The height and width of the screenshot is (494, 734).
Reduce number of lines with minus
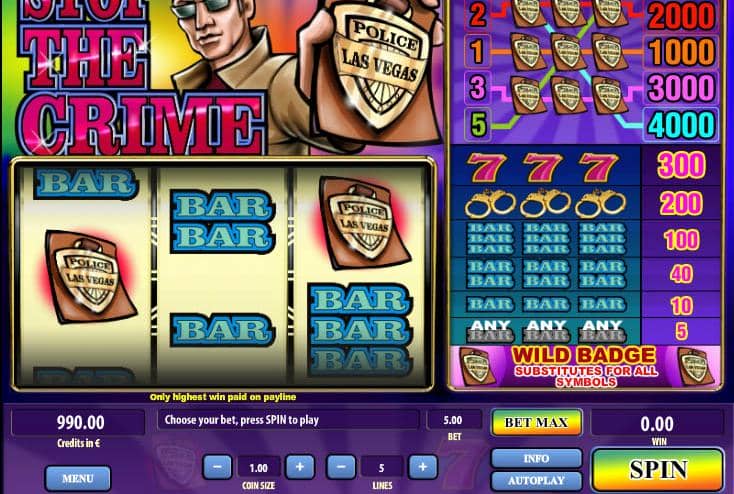pos(341,467)
